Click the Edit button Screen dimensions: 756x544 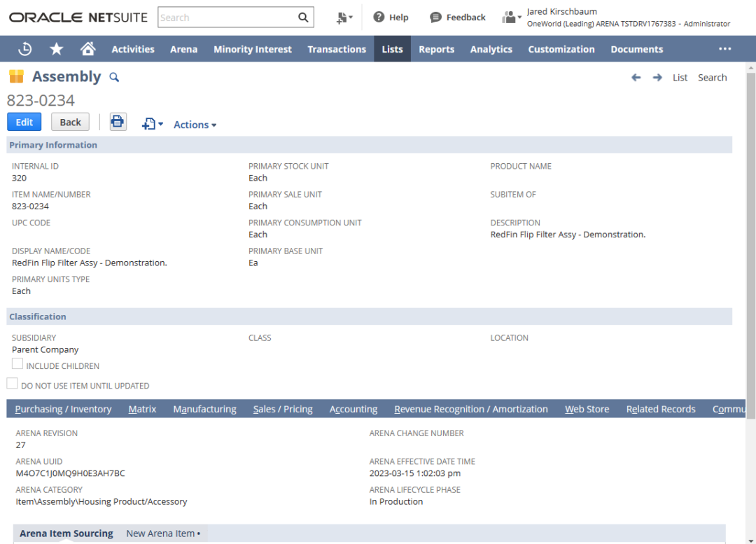point(24,121)
